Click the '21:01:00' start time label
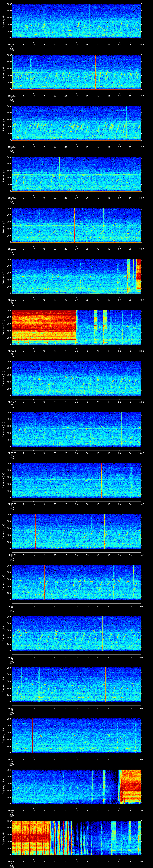Image resolution: width=153 pixels, height=868 pixels. point(12,44)
